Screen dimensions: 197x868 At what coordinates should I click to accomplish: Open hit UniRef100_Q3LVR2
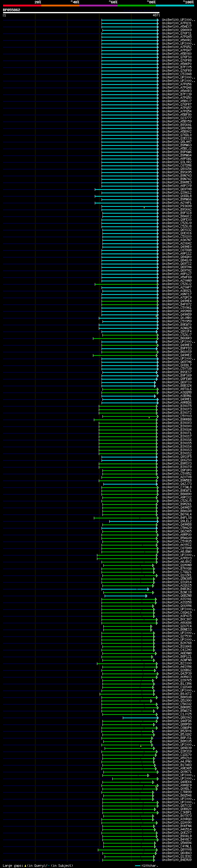point(177,162)
